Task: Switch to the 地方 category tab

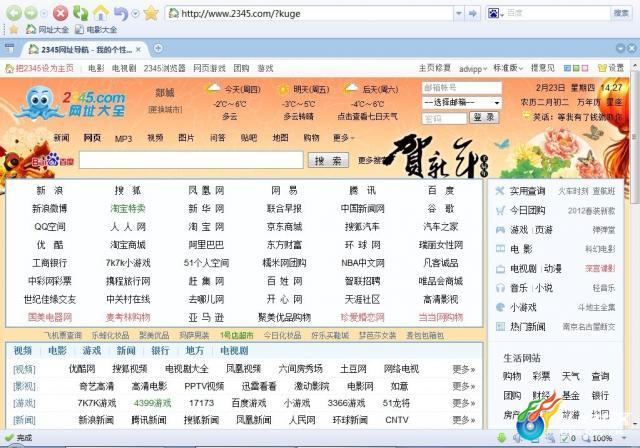Action: 194,350
